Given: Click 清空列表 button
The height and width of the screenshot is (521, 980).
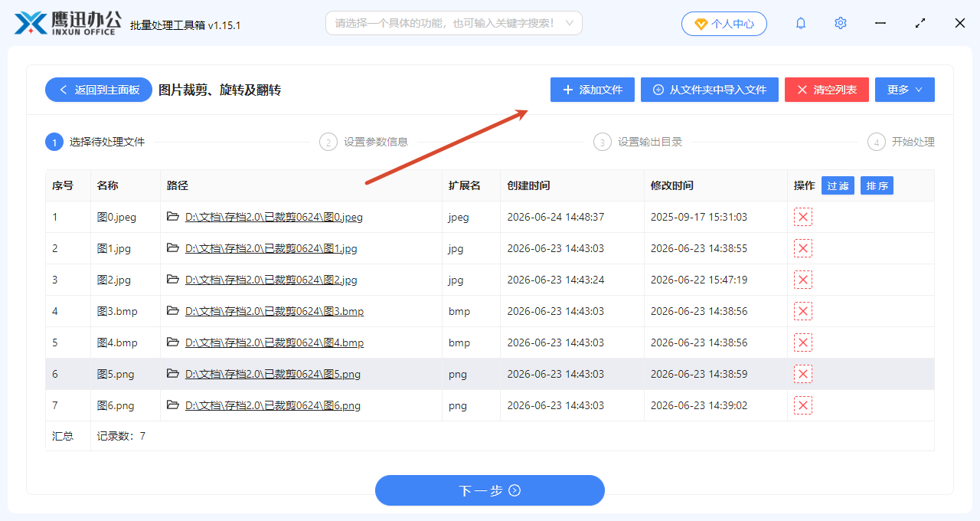Looking at the screenshot, I should pyautogui.click(x=827, y=90).
